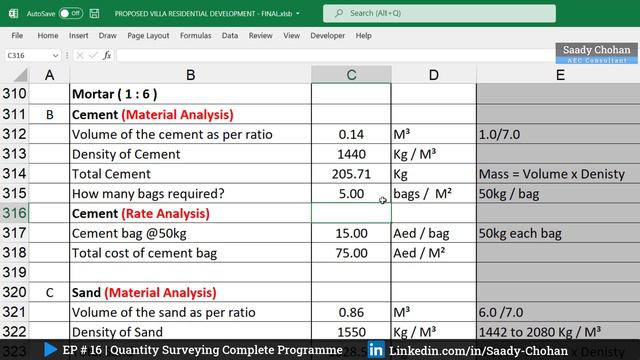This screenshot has width=640, height=360.
Task: Open the View tab
Action: coord(291,36)
